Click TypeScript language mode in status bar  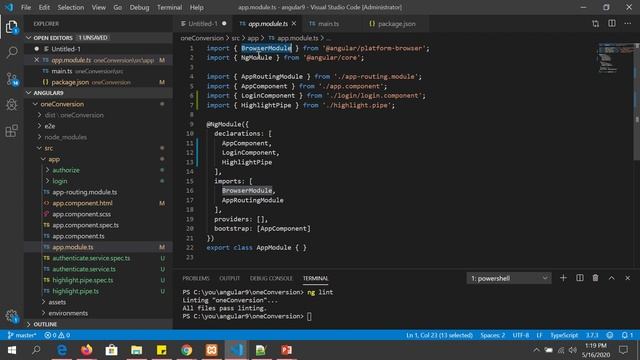coord(564,335)
